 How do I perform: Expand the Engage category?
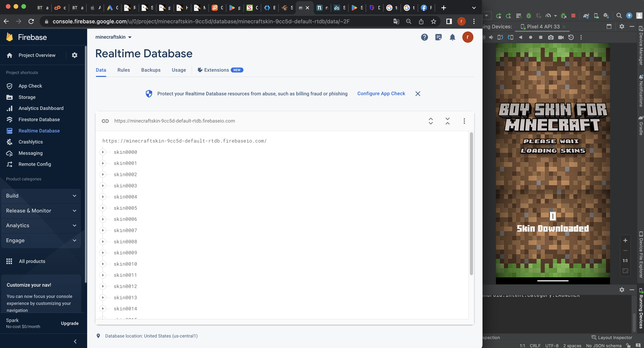pos(41,241)
